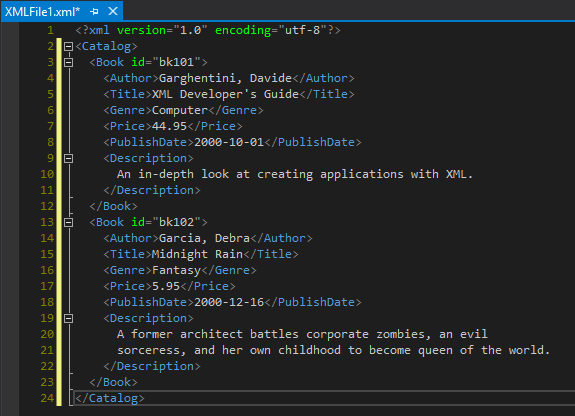Click the opening Description tag on line 9

[149, 158]
